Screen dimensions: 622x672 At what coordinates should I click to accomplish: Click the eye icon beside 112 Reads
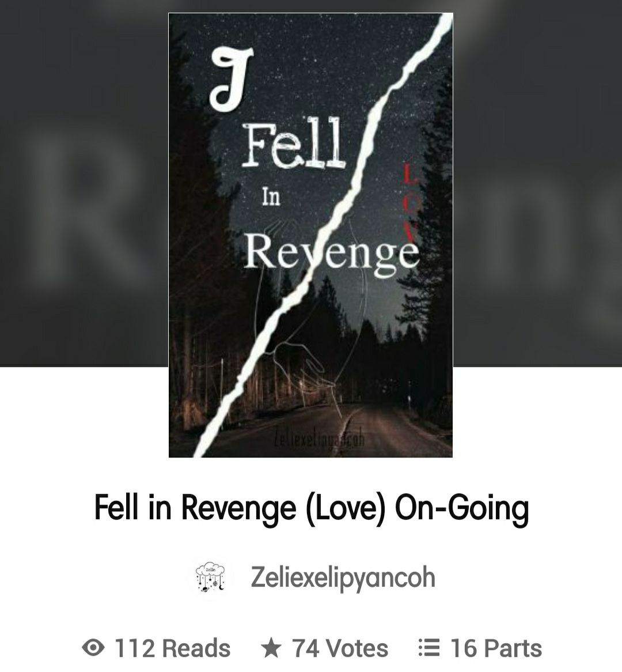coord(93,648)
